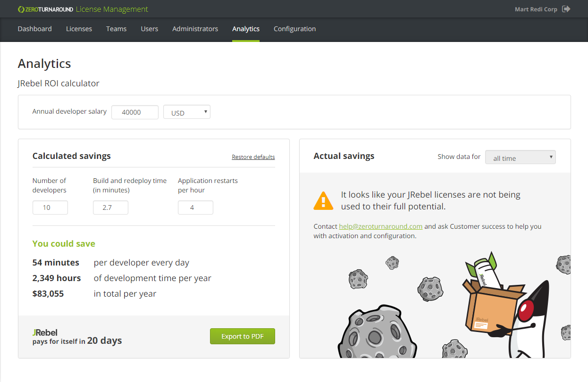This screenshot has width=588, height=382.
Task: Open the help@zeroturnaround.com email link
Action: [x=381, y=226]
